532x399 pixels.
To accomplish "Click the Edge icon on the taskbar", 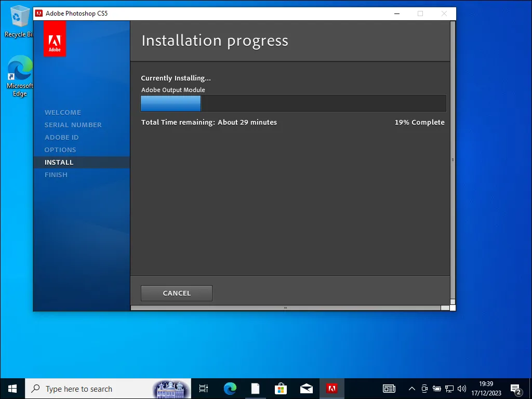I will (229, 388).
